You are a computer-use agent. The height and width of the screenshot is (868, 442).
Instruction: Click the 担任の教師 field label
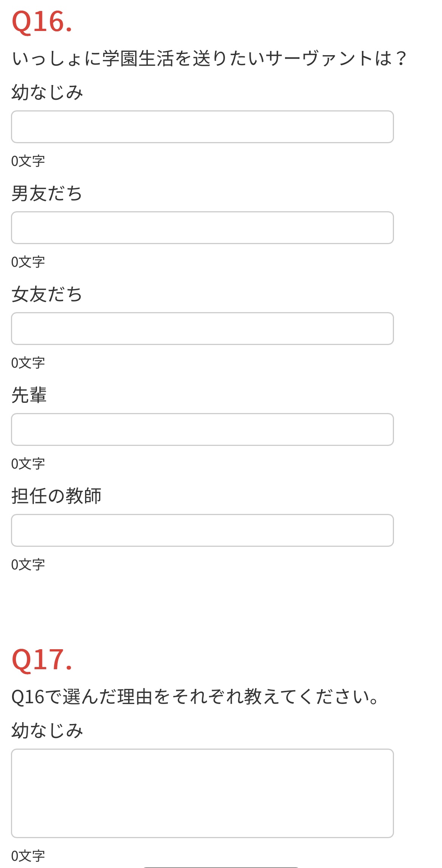[x=56, y=496]
